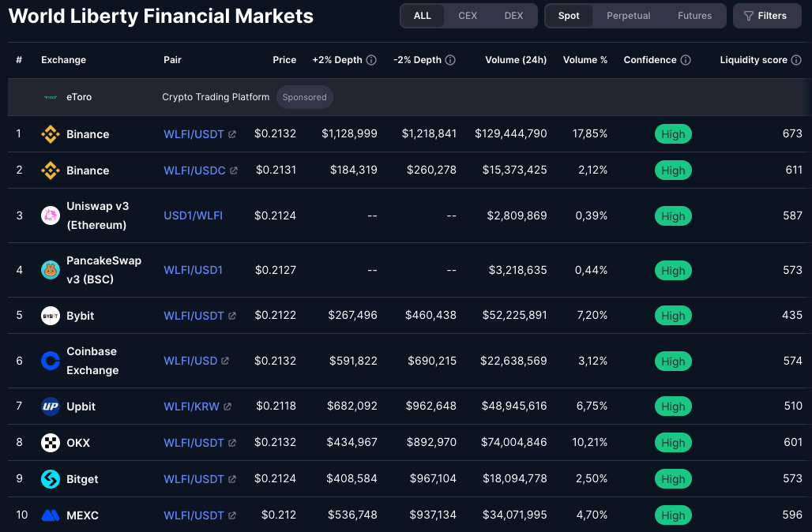The height and width of the screenshot is (532, 812).
Task: Click the Uniswap v3 unicorn logo
Action: click(x=51, y=215)
